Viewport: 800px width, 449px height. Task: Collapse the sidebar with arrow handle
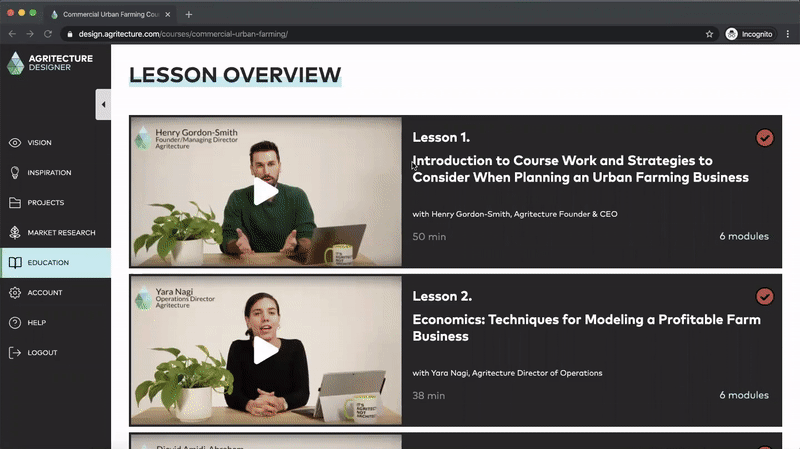point(103,105)
